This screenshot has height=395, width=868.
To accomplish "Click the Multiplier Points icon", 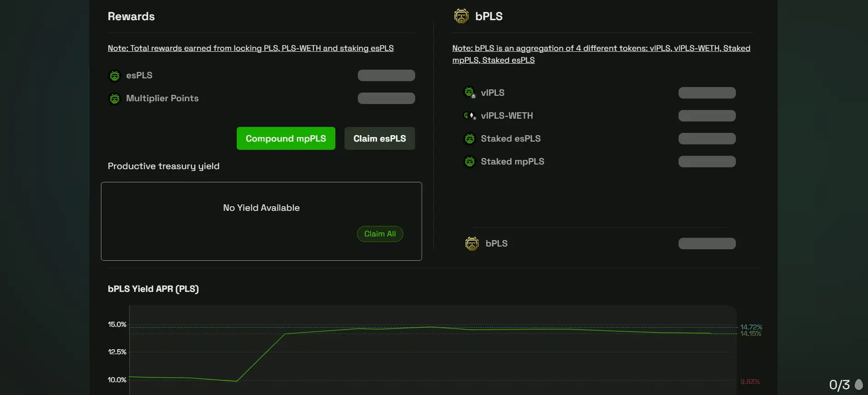I will click(115, 99).
